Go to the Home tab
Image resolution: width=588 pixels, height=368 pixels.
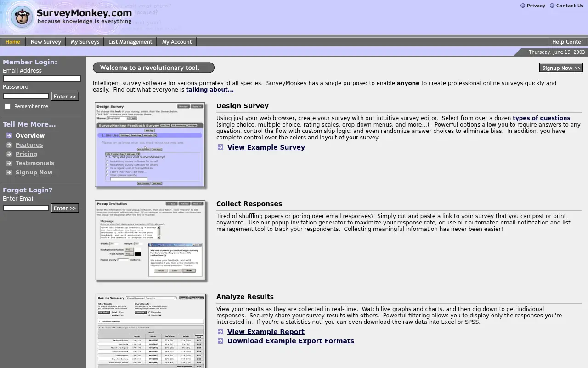coord(13,42)
